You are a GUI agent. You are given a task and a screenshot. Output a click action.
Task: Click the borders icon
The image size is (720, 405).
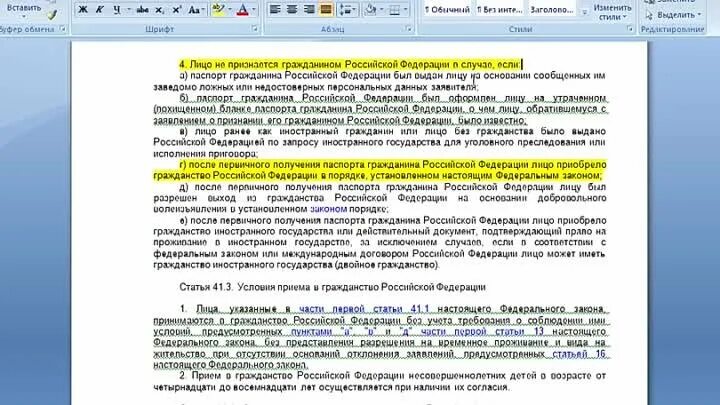(x=394, y=9)
